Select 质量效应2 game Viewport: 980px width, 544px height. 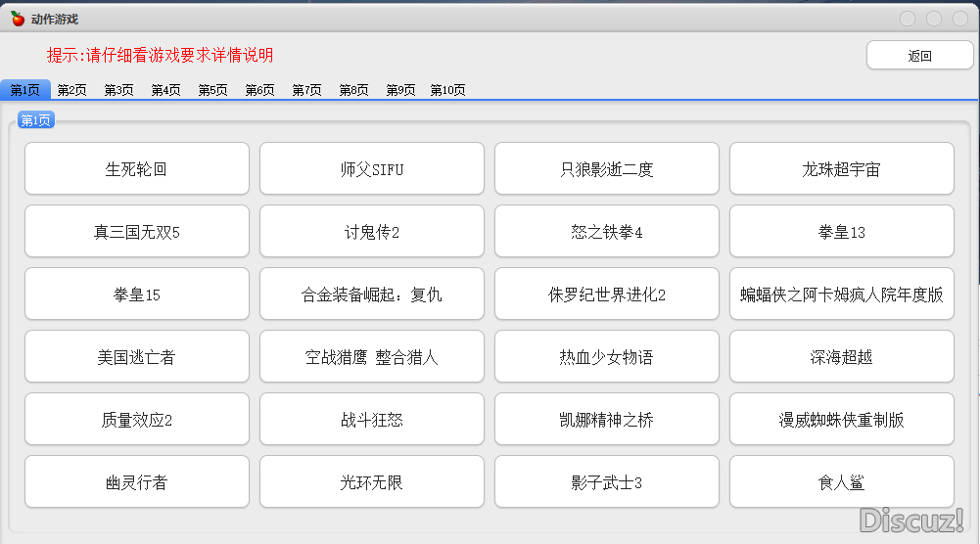137,419
